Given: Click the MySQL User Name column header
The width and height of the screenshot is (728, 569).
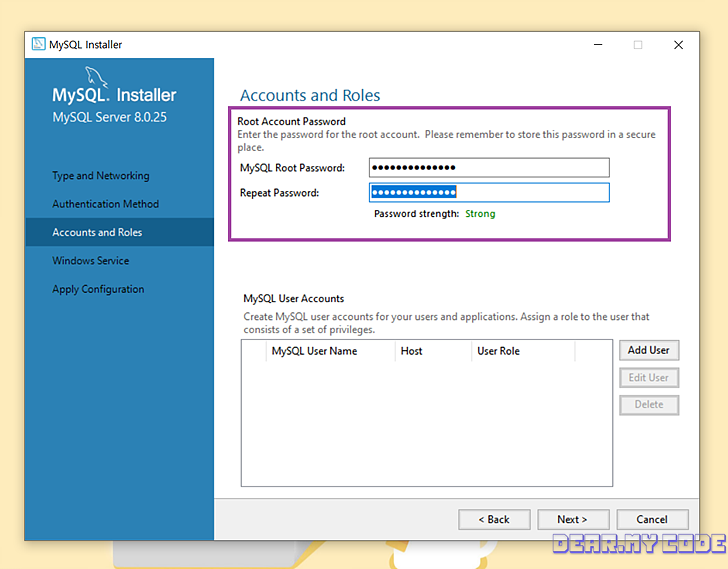Looking at the screenshot, I should (330, 351).
